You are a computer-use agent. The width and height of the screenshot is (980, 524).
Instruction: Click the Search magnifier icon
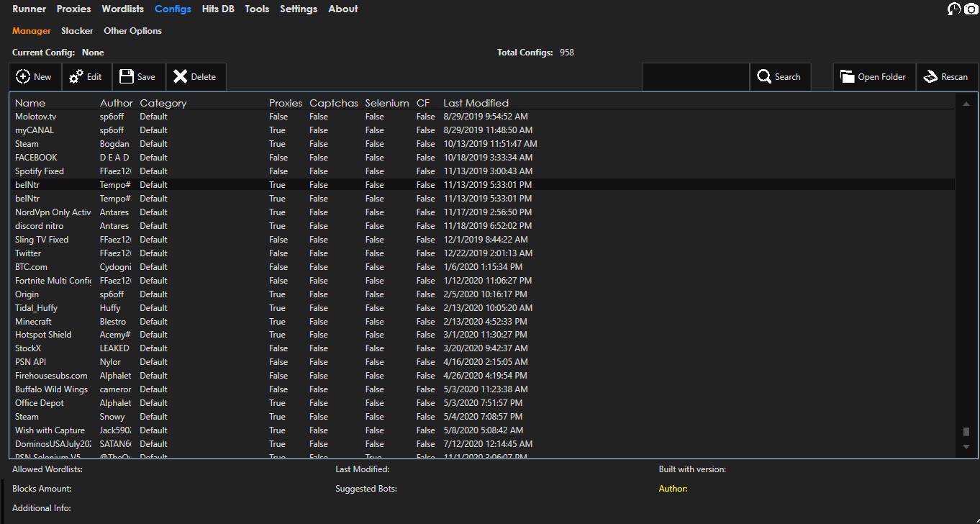tap(764, 77)
